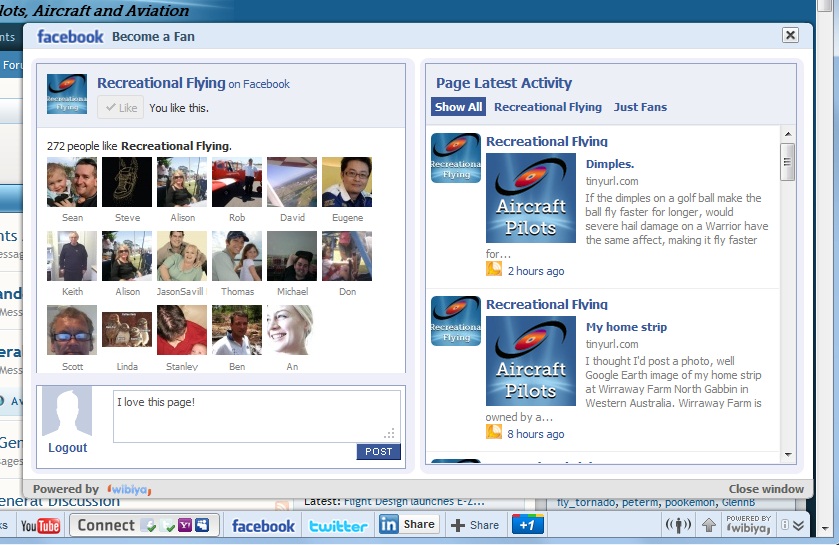Image resolution: width=839 pixels, height=545 pixels.
Task: Open Eugene's profile picture
Action: click(x=347, y=182)
